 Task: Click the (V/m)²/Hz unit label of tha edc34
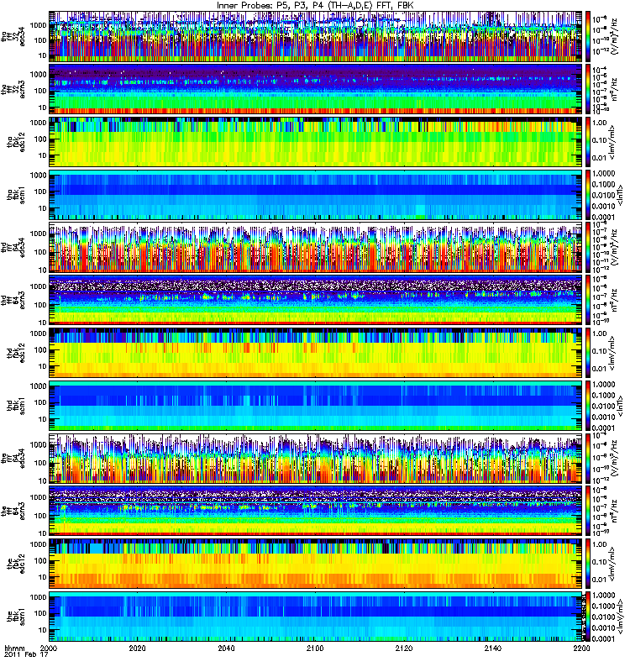pyautogui.click(x=613, y=36)
